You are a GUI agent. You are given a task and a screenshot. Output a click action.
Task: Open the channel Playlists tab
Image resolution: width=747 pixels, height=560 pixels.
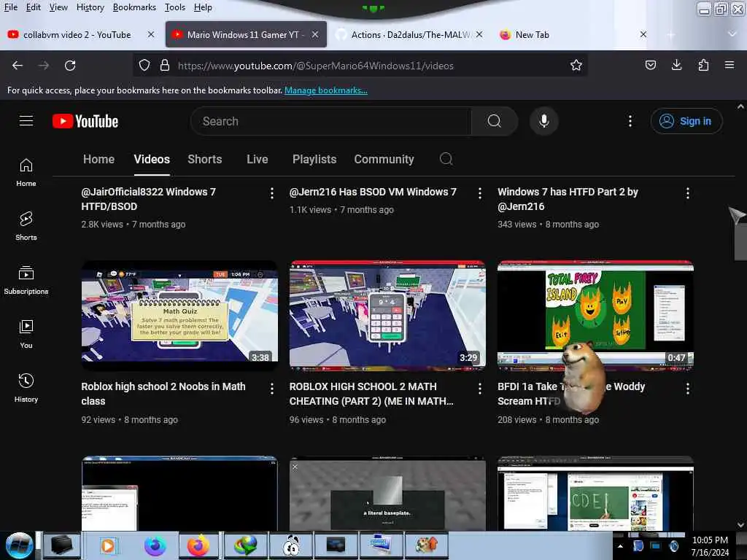(x=314, y=159)
